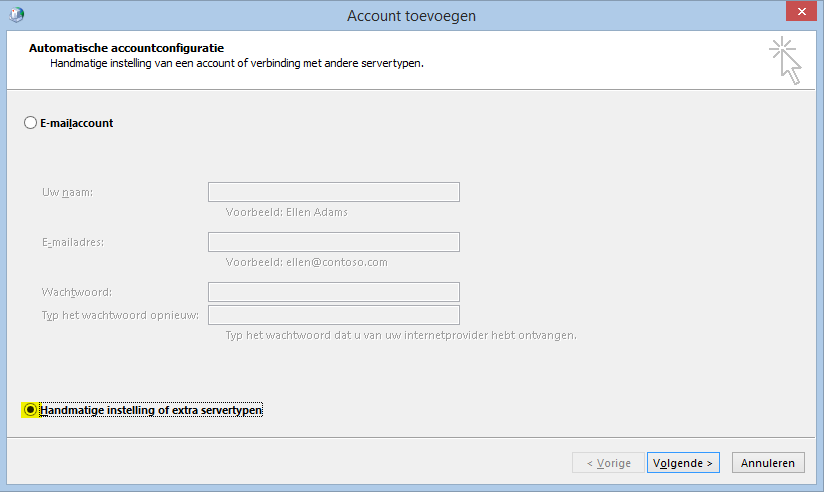The width and height of the screenshot is (825, 492).
Task: Click the Typ het wachtwoord opnieuw field
Action: coord(333,315)
